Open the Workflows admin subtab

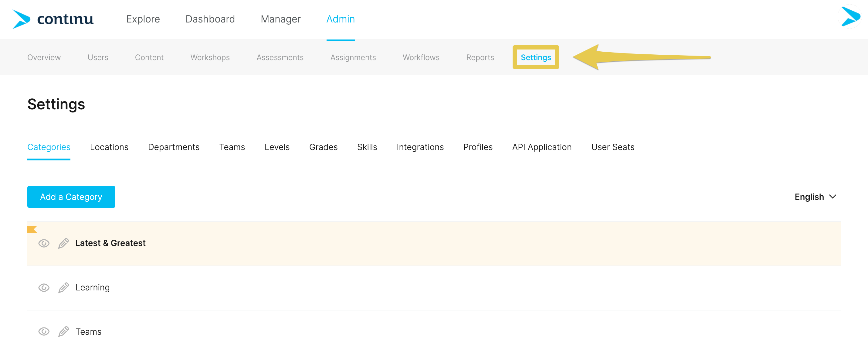pos(421,57)
